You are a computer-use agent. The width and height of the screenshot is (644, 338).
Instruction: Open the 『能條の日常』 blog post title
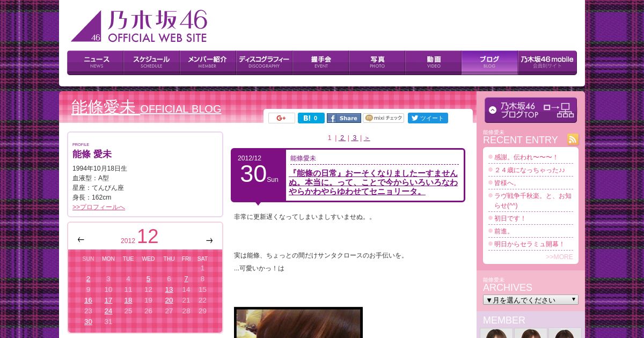[374, 182]
